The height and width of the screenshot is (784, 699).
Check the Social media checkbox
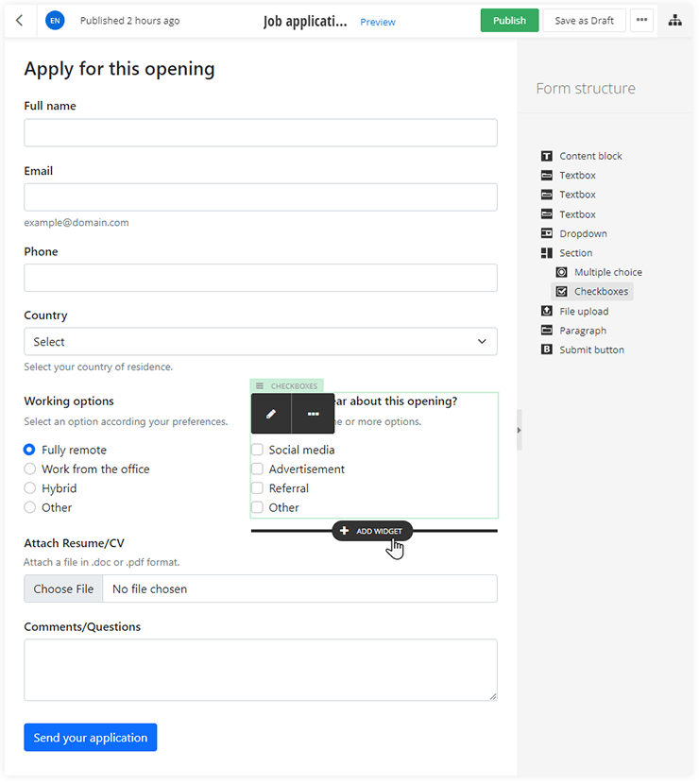[257, 450]
